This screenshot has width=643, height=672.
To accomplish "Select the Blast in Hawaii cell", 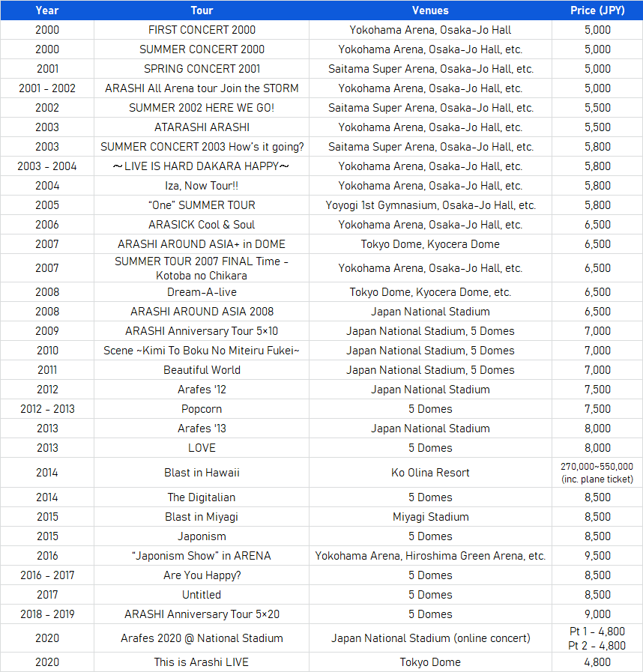I will click(202, 473).
